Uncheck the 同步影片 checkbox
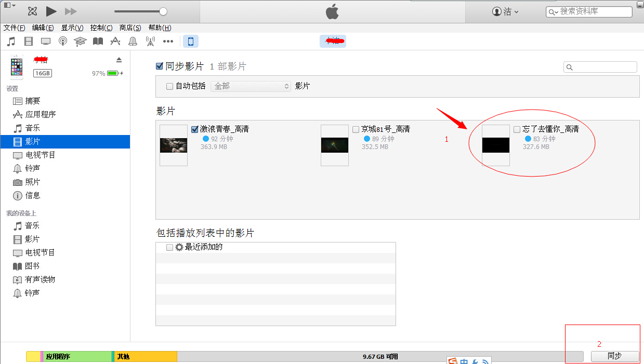 pos(159,66)
